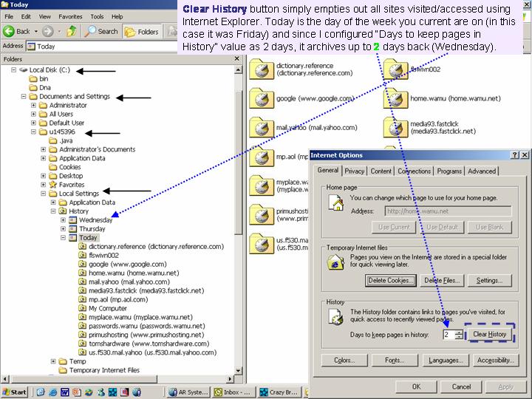Viewport: 532px width, 399px height.
Task: Switch to the Privacy tab
Action: (x=354, y=171)
